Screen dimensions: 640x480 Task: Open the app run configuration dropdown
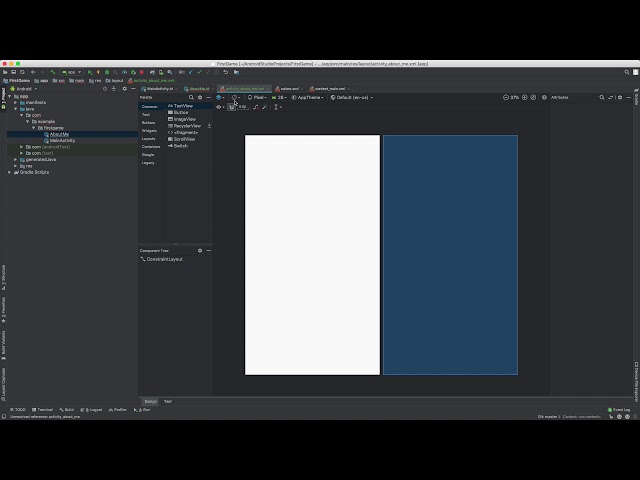[x=71, y=72]
